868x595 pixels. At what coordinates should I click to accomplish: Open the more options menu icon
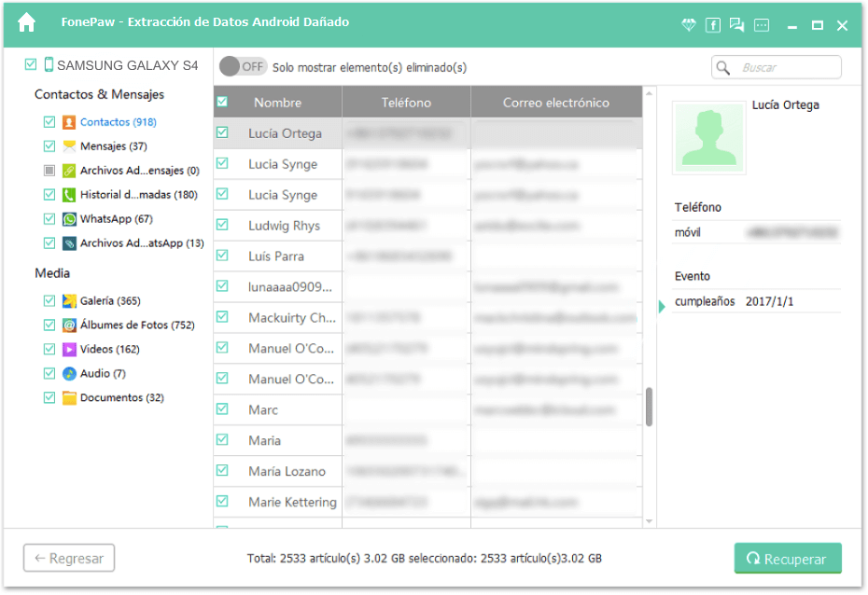coord(762,25)
